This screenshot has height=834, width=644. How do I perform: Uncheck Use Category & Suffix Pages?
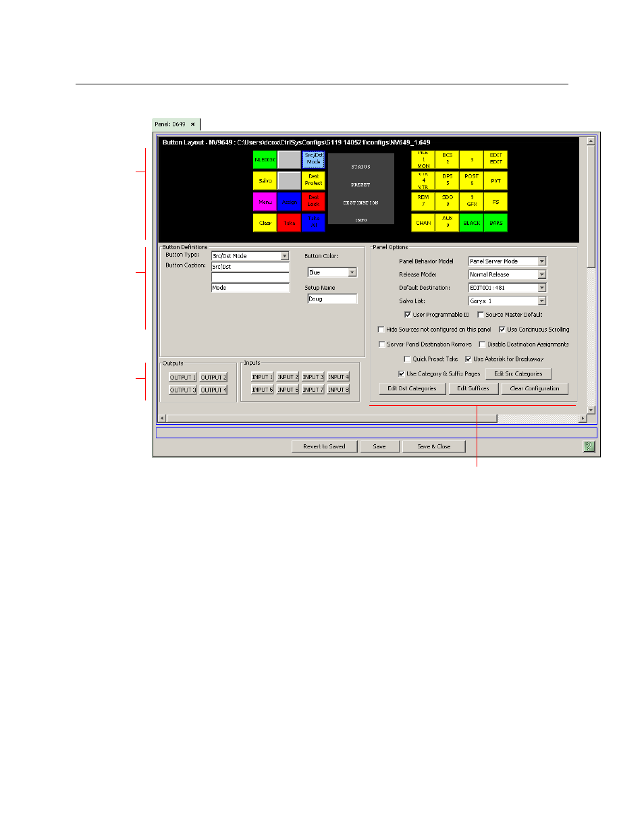click(401, 374)
